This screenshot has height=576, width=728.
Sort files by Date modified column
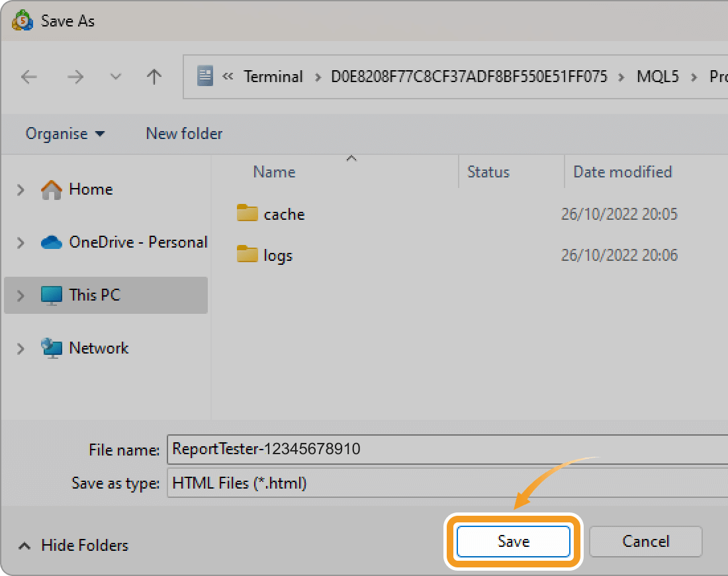point(622,171)
